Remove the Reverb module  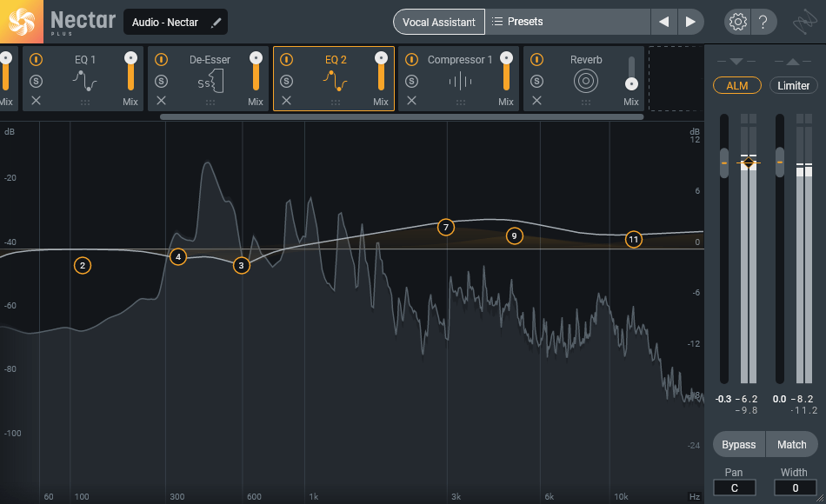(x=536, y=101)
